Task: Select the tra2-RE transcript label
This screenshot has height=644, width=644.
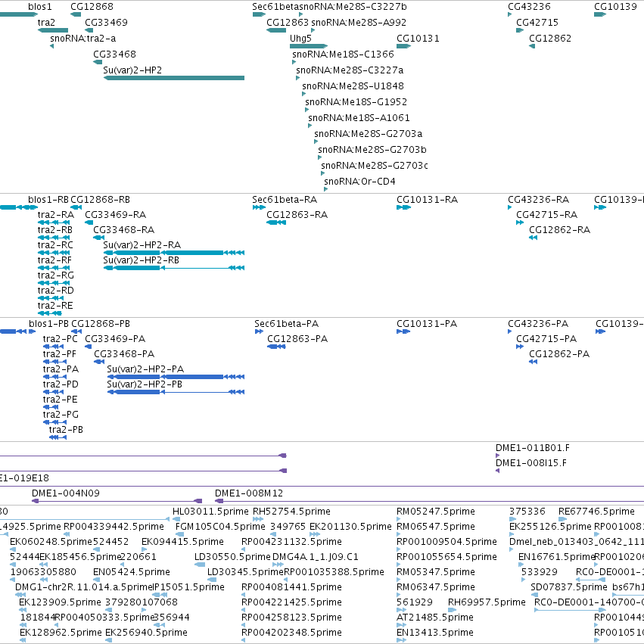Action: tap(55, 306)
